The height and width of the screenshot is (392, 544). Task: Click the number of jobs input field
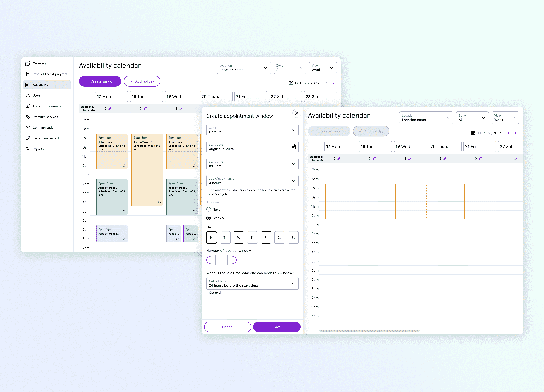click(219, 259)
